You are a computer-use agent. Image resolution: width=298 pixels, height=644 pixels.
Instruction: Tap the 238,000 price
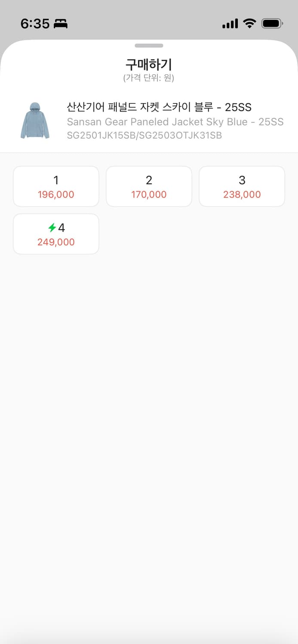(x=242, y=194)
